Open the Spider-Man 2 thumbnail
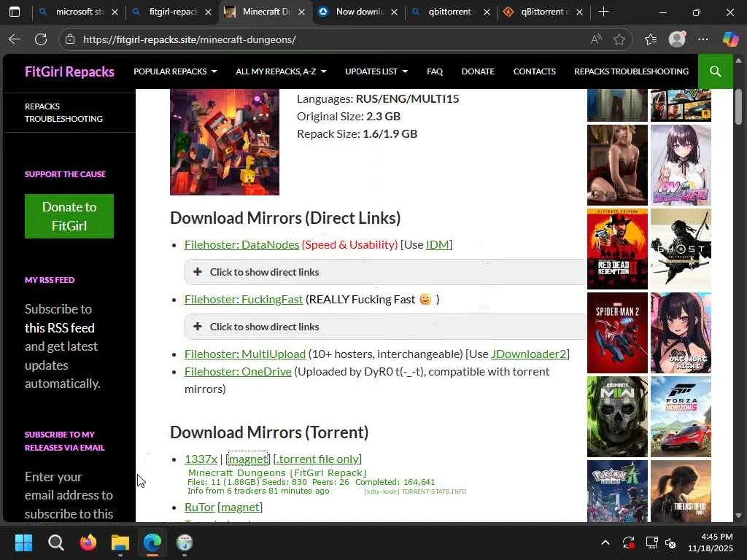The image size is (747, 560). (x=617, y=332)
